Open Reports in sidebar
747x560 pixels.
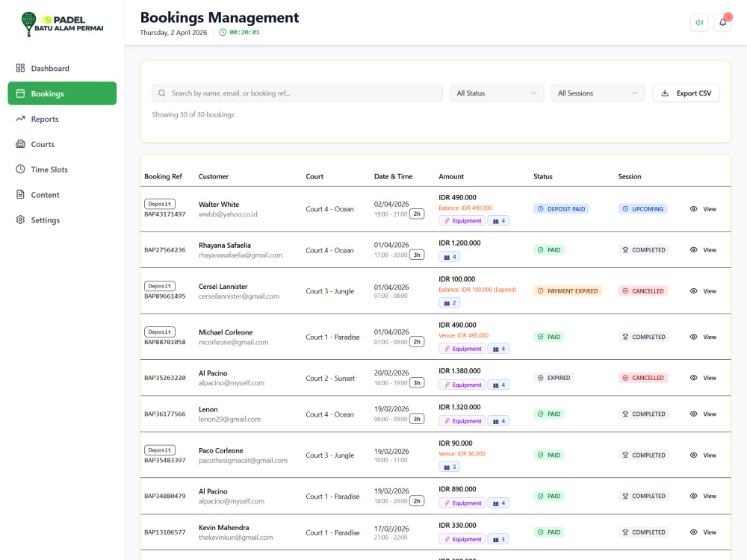tap(62, 119)
